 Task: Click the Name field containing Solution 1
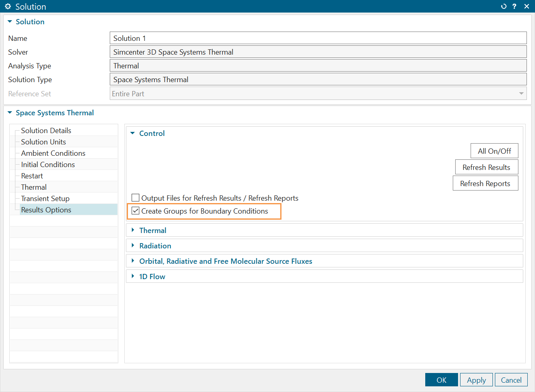[318, 38]
